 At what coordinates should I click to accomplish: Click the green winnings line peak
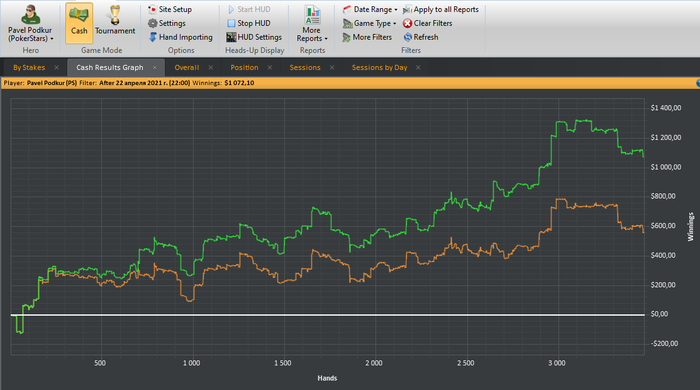coord(583,120)
